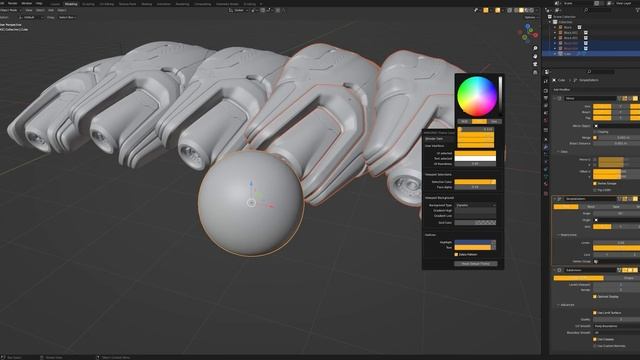
Task: Open the Scene properties tab
Action: pos(546,113)
